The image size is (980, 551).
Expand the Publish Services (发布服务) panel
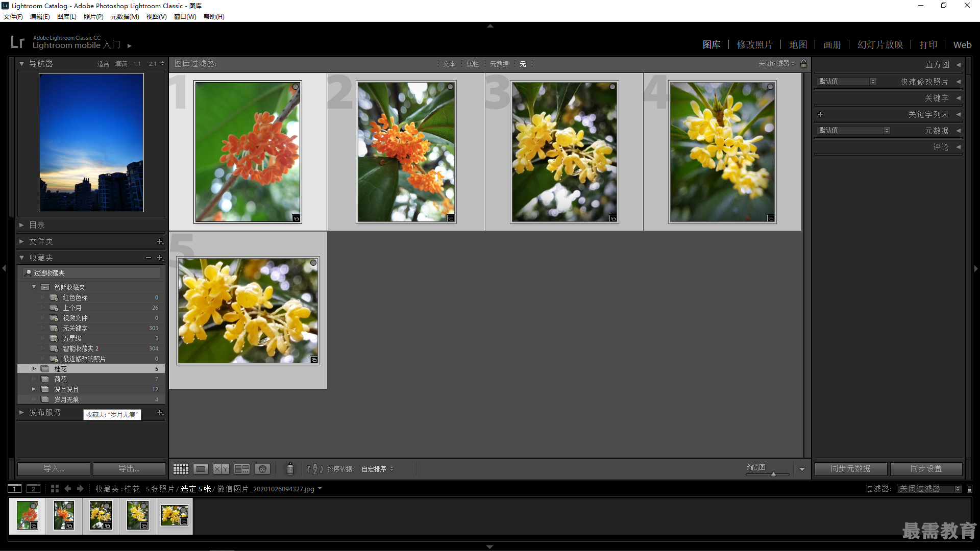click(x=21, y=412)
